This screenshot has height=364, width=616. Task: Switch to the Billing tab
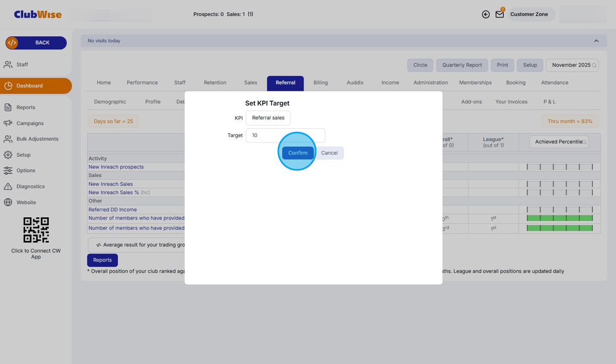pyautogui.click(x=321, y=83)
